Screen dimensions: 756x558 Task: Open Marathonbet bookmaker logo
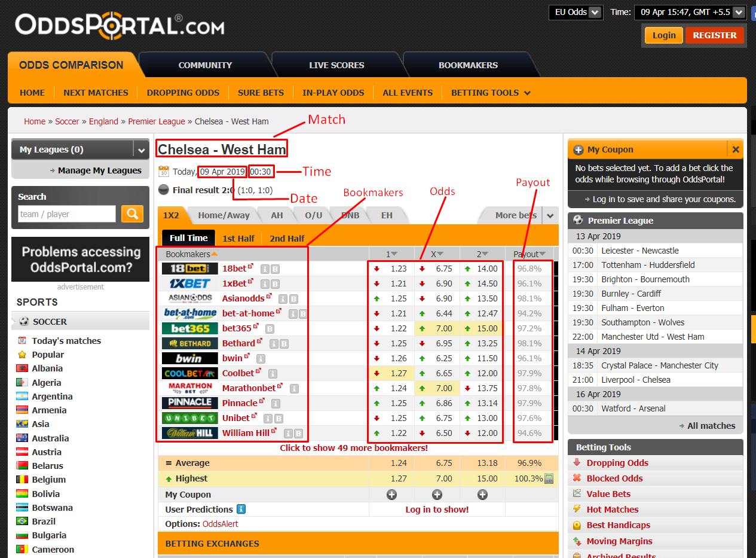[x=190, y=388]
